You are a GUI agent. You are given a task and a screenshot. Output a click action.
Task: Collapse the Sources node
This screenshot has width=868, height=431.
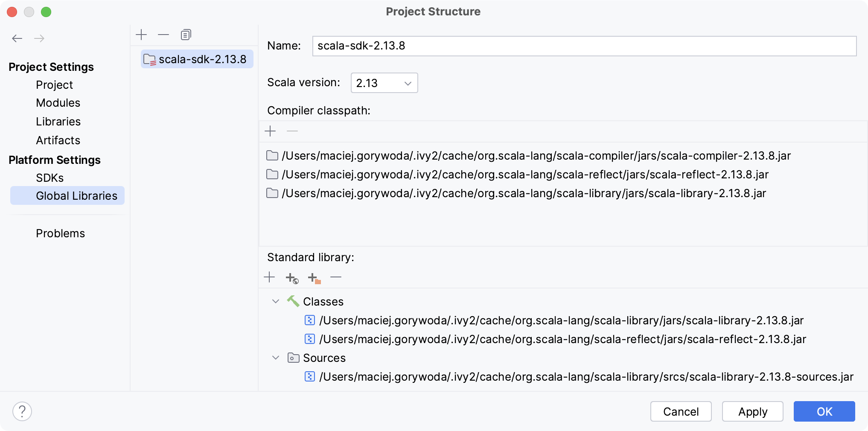click(x=275, y=358)
